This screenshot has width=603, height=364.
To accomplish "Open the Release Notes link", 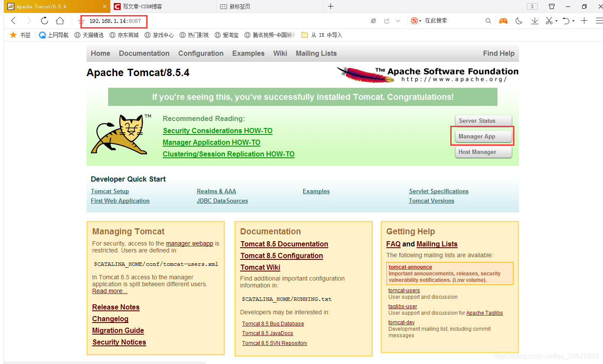I will tap(116, 307).
